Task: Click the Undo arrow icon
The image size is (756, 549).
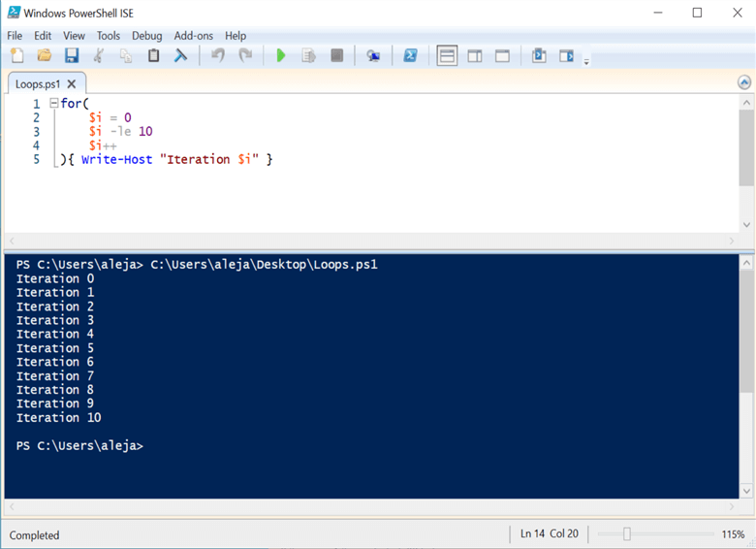Action: pos(218,55)
